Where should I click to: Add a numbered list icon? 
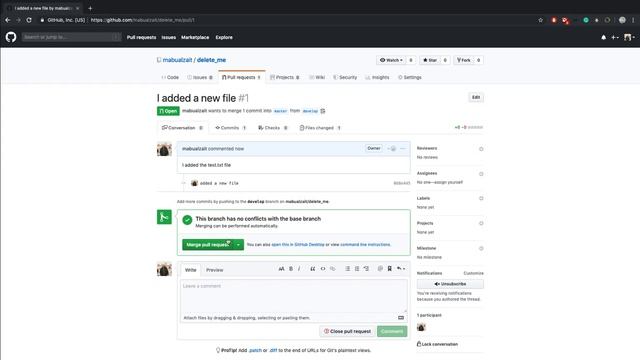click(x=357, y=269)
